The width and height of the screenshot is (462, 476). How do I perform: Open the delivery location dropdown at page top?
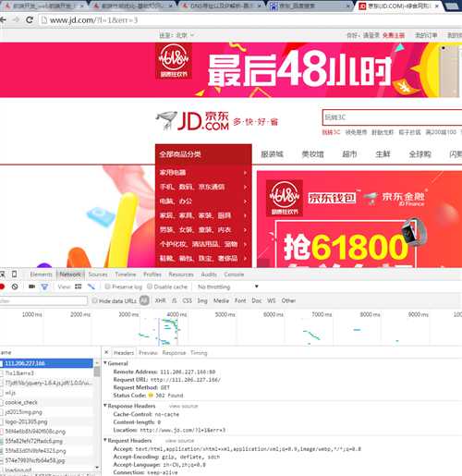point(176,35)
